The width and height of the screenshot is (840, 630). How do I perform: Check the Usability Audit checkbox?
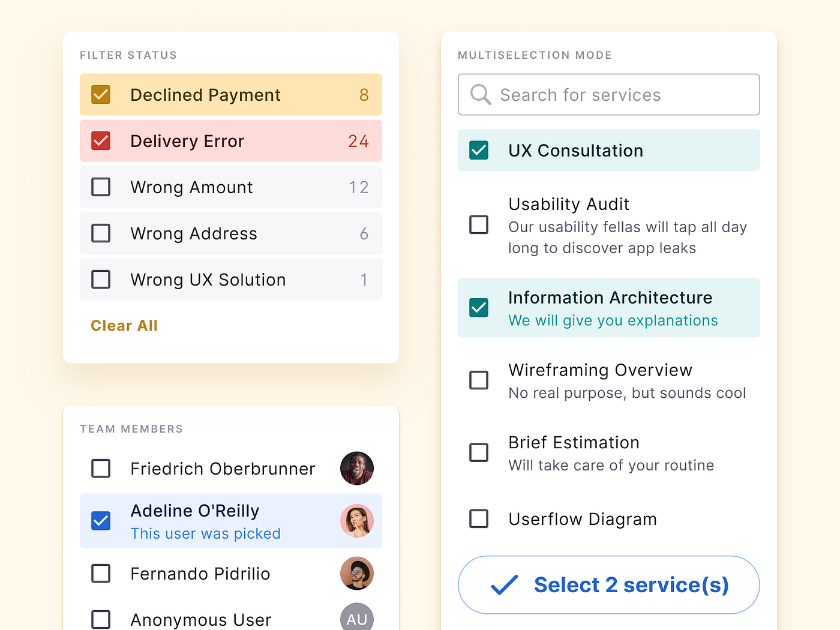point(479,225)
